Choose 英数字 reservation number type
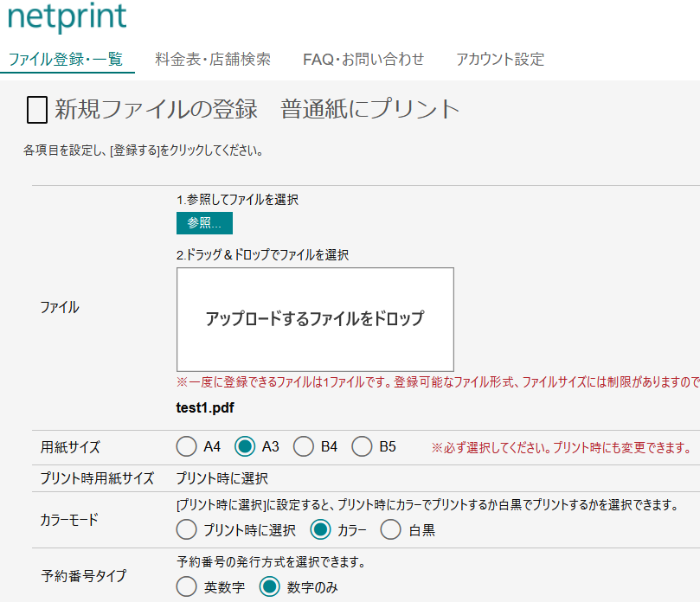 (x=186, y=587)
